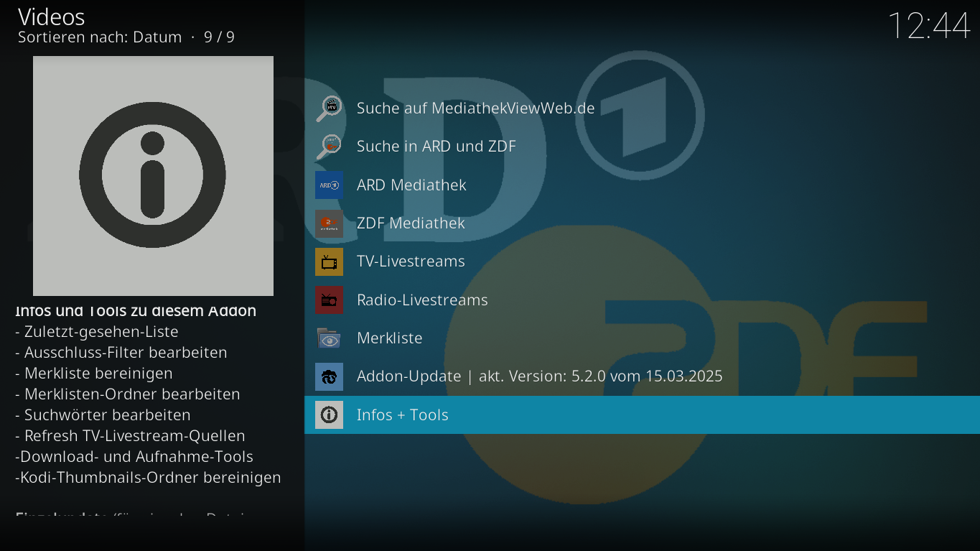Screen dimensions: 980x551
Task: Click the MediathekViewWeb search magnifier icon
Action: pyautogui.click(x=329, y=108)
